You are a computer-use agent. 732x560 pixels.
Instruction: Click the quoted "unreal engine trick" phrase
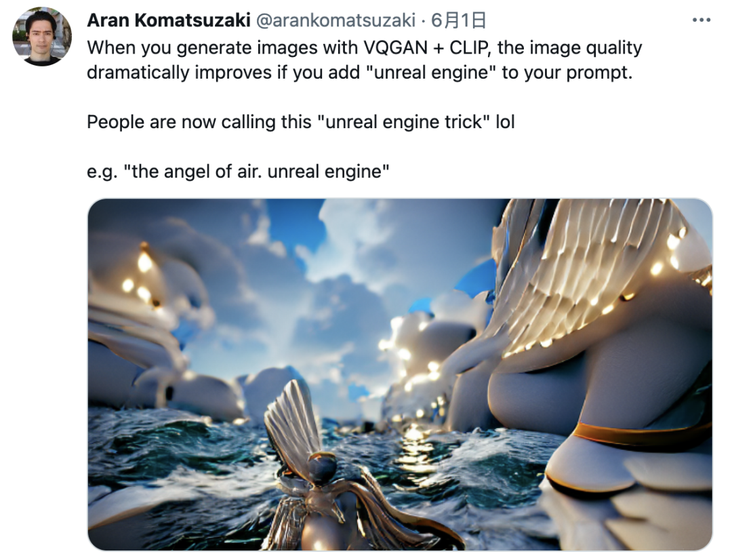(x=403, y=122)
